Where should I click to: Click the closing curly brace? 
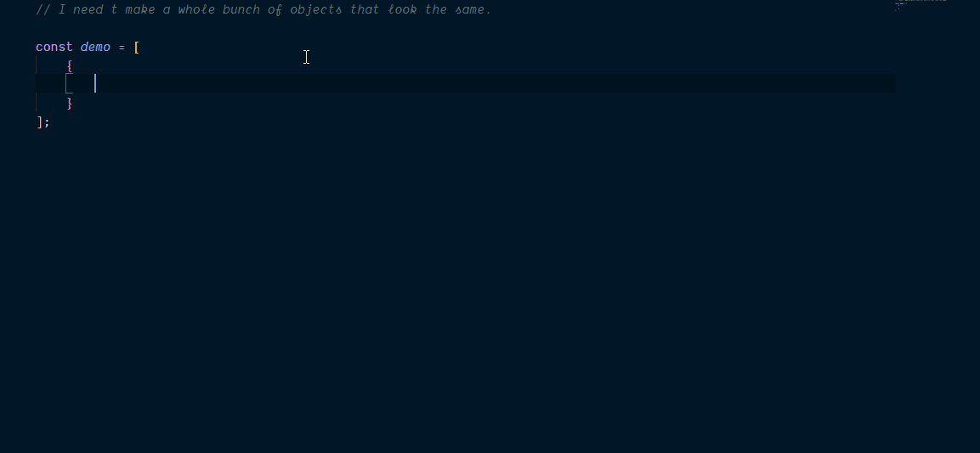point(70,103)
